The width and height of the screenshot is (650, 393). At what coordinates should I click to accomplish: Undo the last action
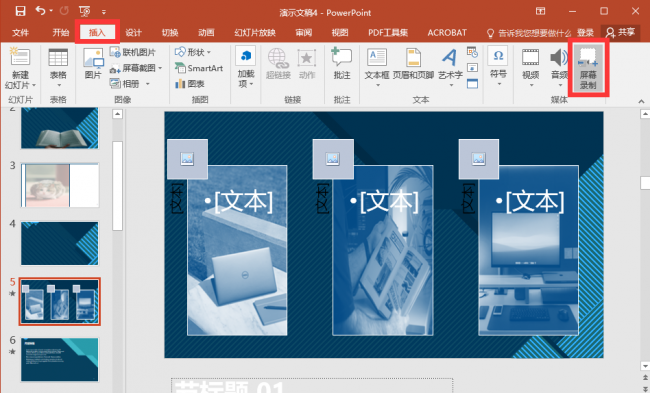(x=41, y=11)
